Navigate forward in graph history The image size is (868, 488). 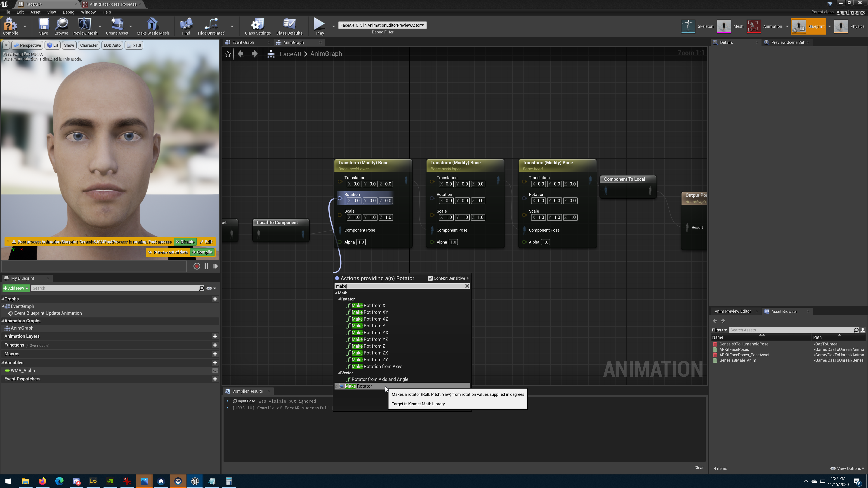click(x=255, y=54)
